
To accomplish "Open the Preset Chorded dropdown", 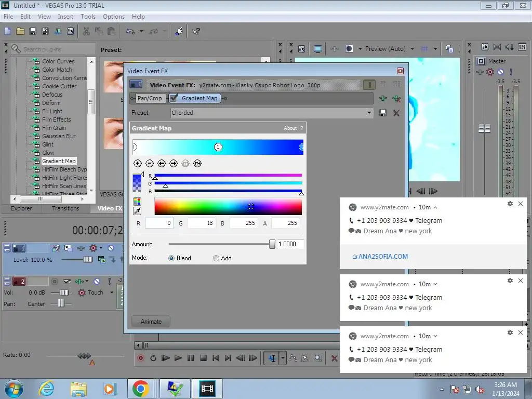I will 369,113.
